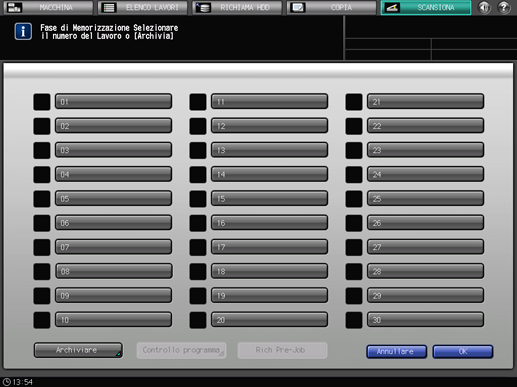Choose job number 25
The height and width of the screenshot is (387, 517).
426,198
